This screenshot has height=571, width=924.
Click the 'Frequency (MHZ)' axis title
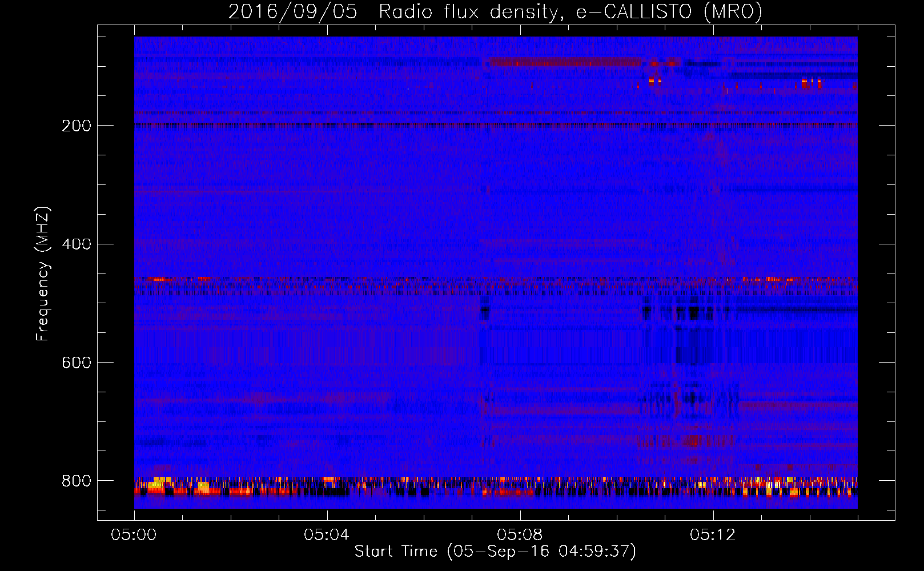(43, 274)
